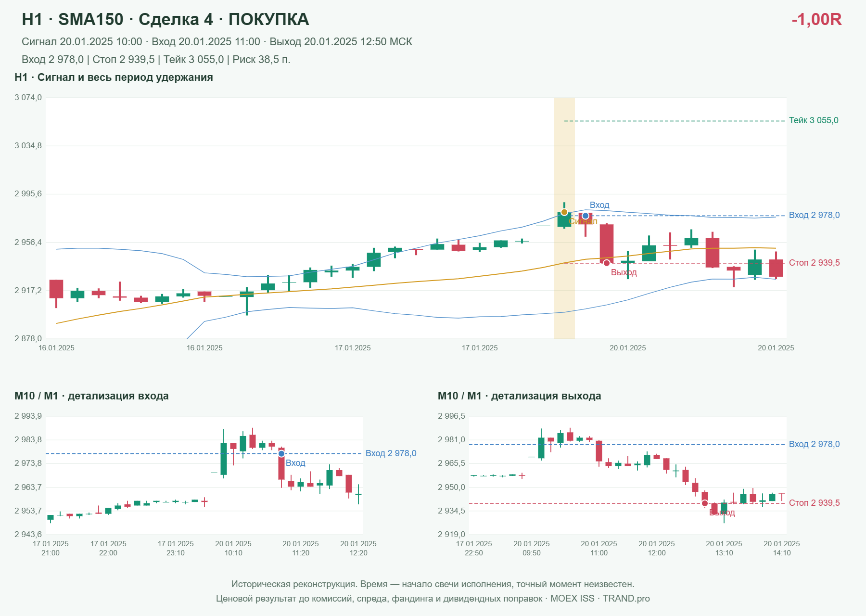Click the '2 943,6' axis value in entry chart
This screenshot has width=866, height=616.
[28, 535]
